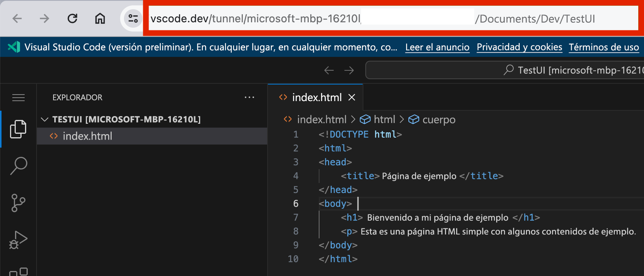
Task: Click the closing html tag on line 10
Action: pyautogui.click(x=338, y=259)
